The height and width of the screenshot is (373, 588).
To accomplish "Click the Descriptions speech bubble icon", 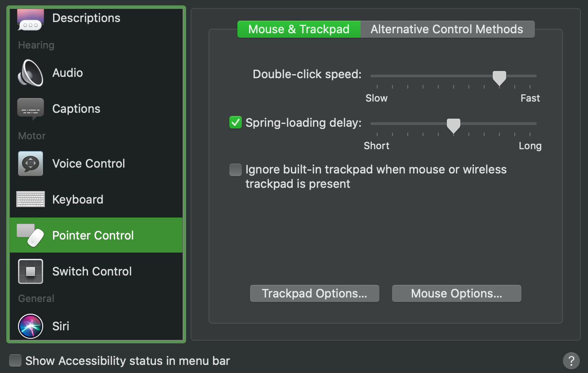I will [31, 18].
